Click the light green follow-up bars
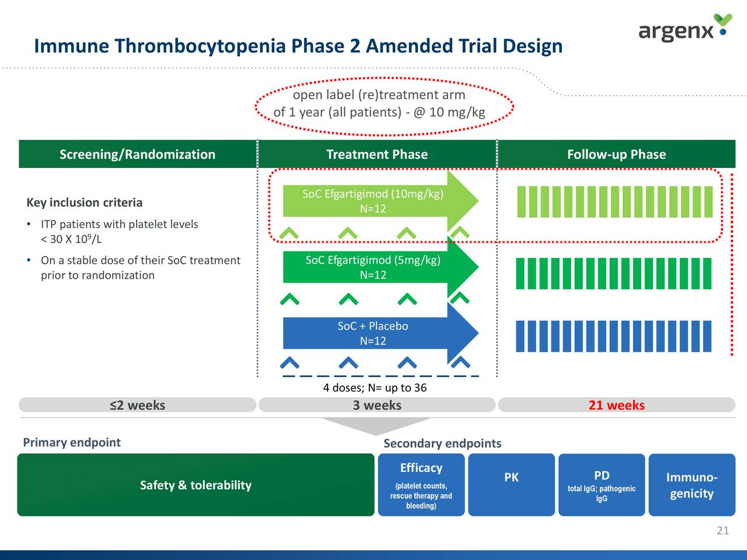747x560 pixels. [615, 202]
